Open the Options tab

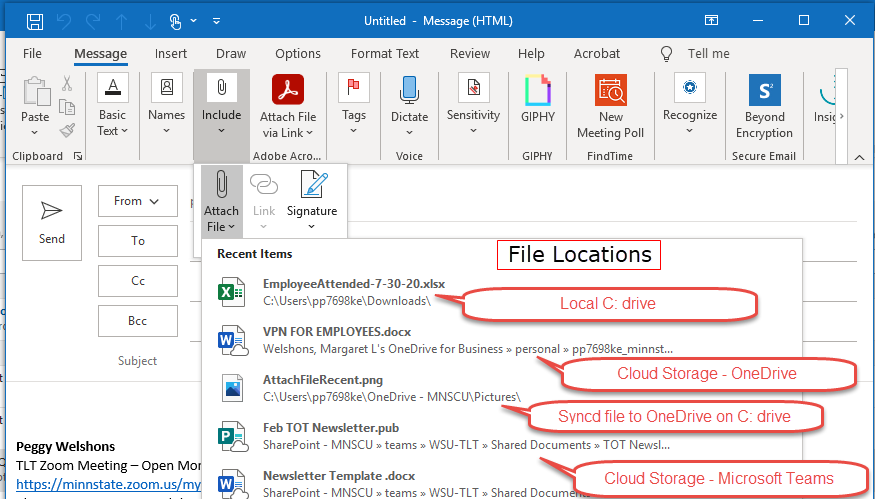pos(298,54)
